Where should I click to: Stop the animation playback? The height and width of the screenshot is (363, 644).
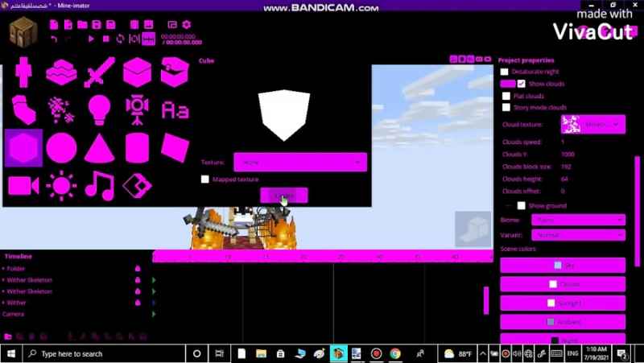pos(105,39)
